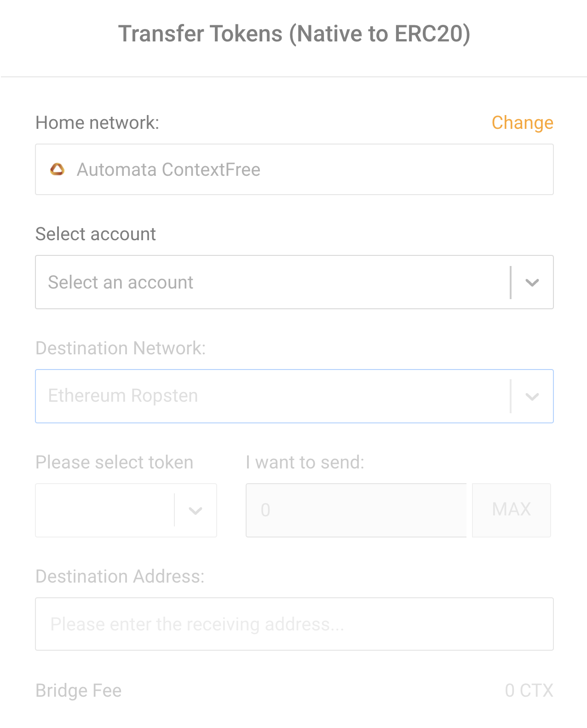This screenshot has width=587, height=728.
Task: Open the Ethereum Ropsten destination network dropdown
Action: point(294,396)
